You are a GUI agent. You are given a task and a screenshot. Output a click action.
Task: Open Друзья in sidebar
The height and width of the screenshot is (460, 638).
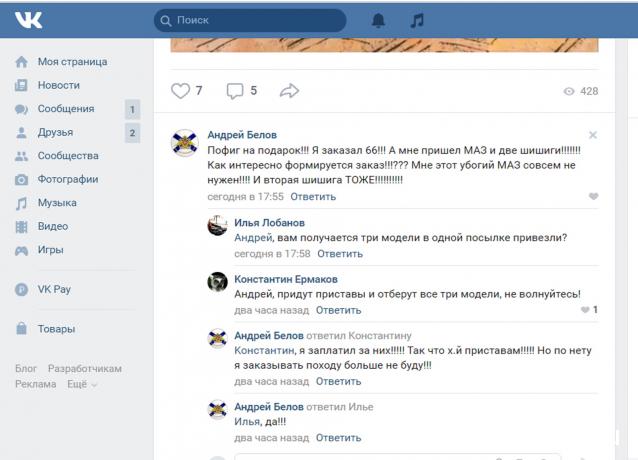click(55, 133)
